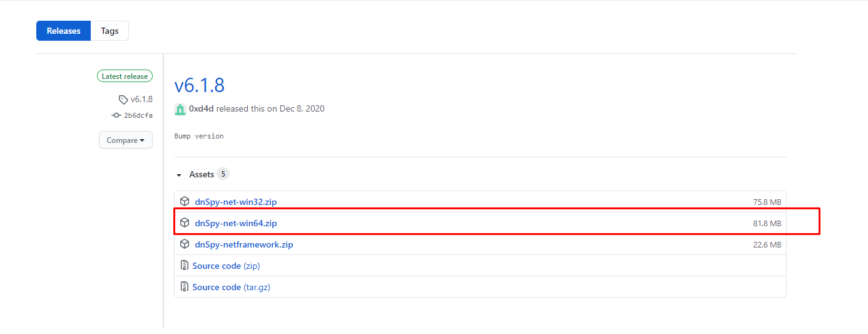Click the package icon beside dnSpy-net-win64.zip
Image resolution: width=868 pixels, height=334 pixels.
[185, 223]
